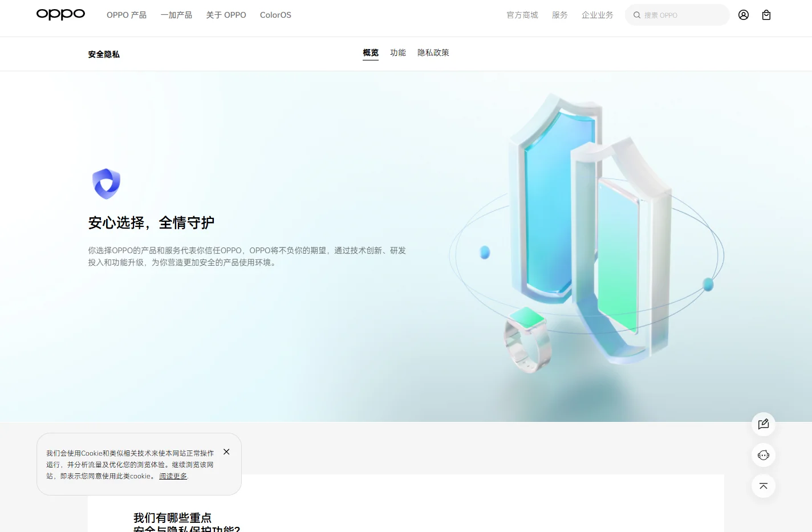Click the shield hero illustration

pos(587,234)
